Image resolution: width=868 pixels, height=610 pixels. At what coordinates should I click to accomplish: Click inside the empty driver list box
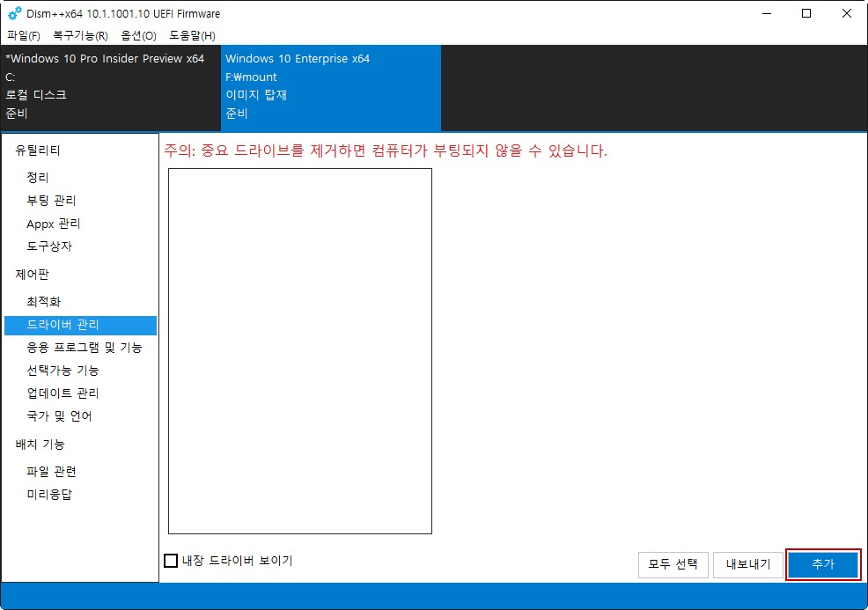[300, 351]
